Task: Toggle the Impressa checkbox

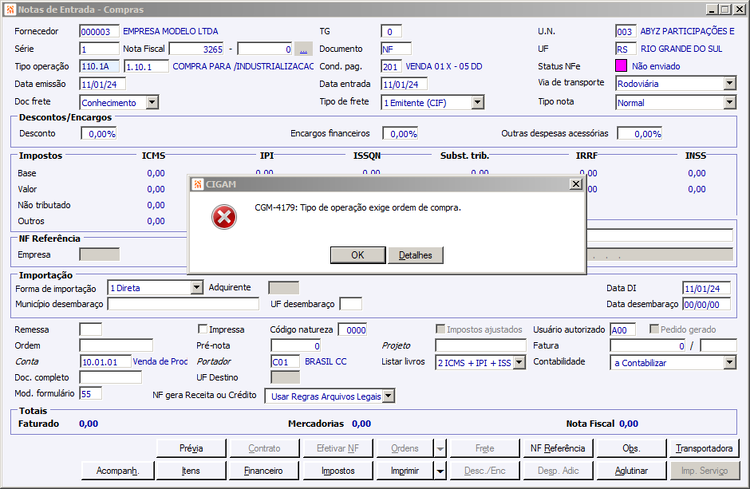Action: [202, 329]
